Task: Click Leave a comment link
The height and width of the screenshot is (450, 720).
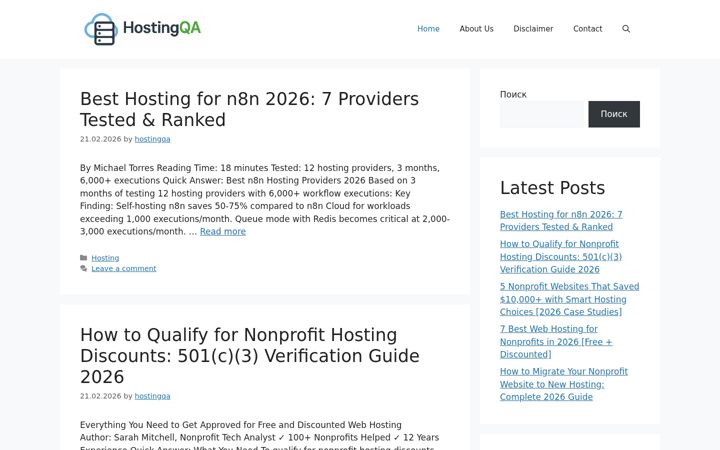Action: click(x=124, y=269)
